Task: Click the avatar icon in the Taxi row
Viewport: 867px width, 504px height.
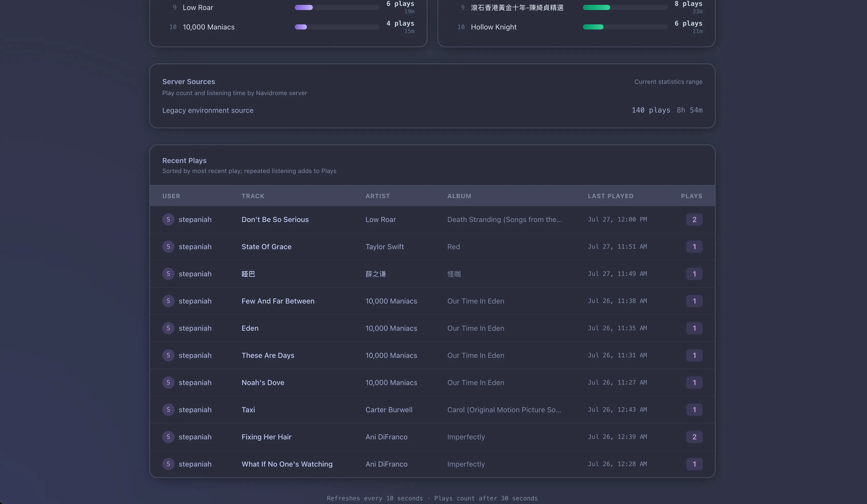Action: (x=168, y=410)
